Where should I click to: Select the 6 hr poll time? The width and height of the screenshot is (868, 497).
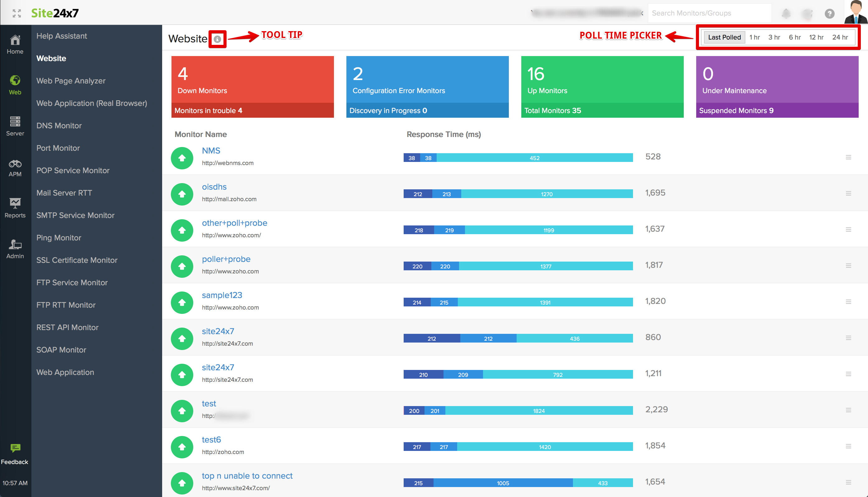(x=795, y=37)
